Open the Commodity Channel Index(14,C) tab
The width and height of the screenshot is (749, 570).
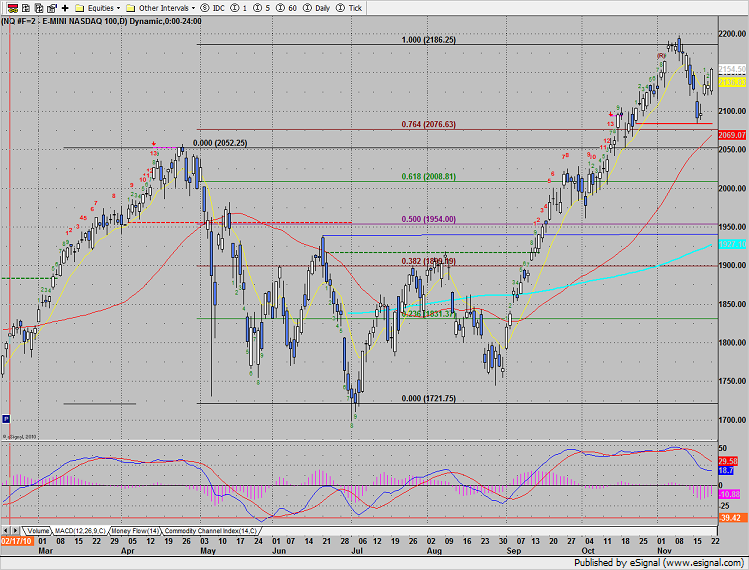point(211,531)
